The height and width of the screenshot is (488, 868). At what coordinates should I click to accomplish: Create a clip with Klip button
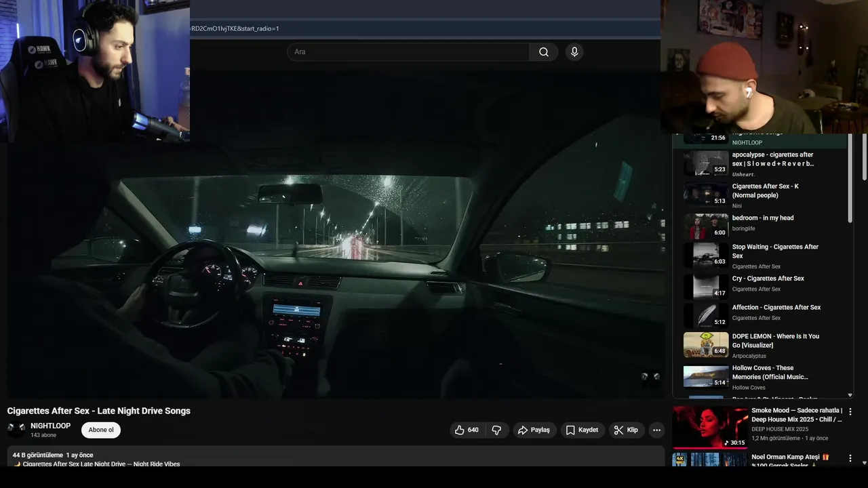(626, 430)
